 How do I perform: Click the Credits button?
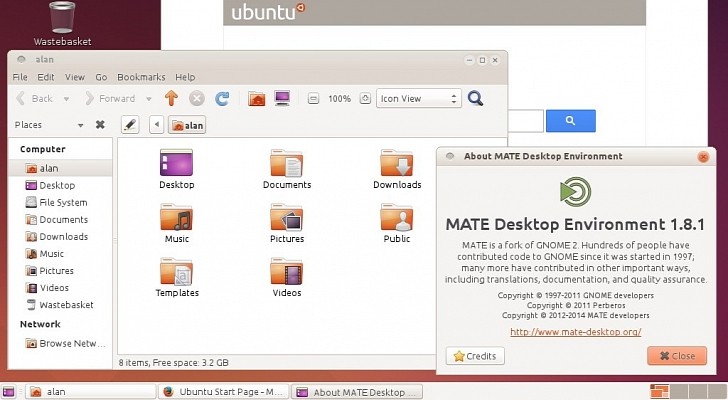476,356
